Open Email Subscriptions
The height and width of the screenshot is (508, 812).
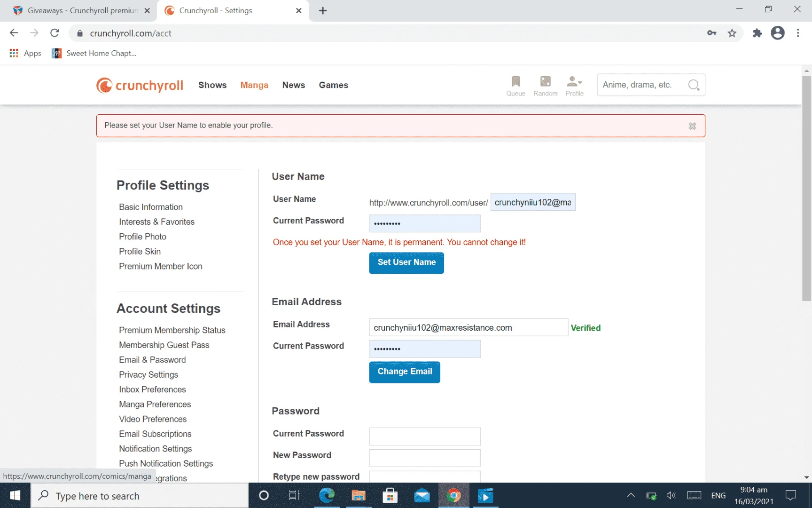[155, 434]
